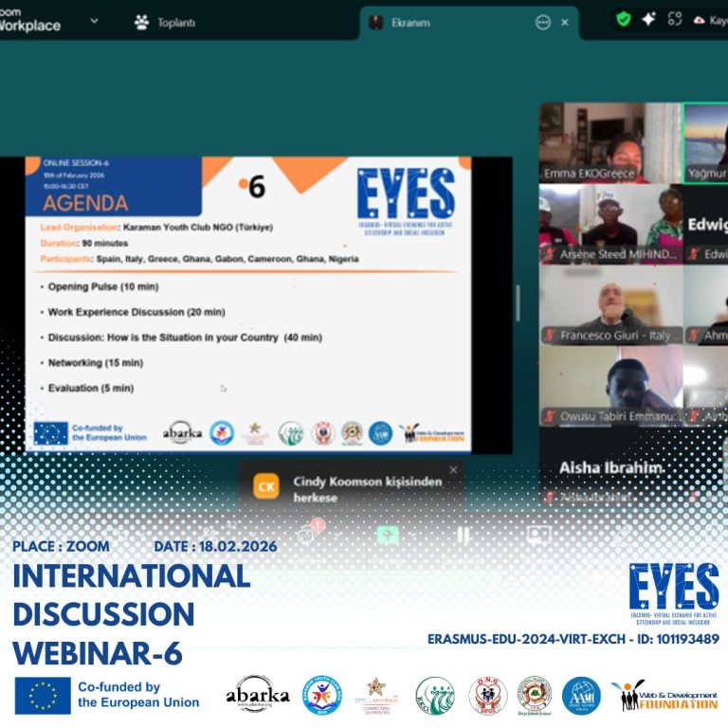Click the green share screen icon
The height and width of the screenshot is (728, 728).
tap(387, 535)
